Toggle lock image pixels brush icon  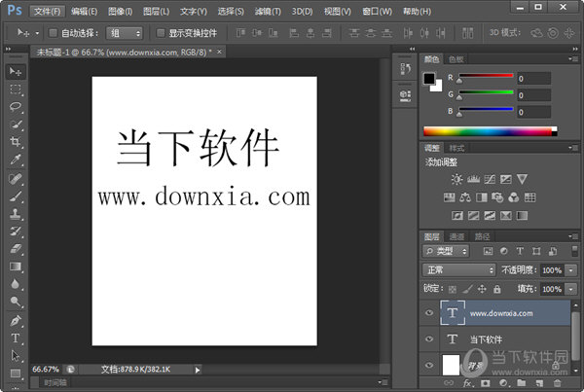coord(467,289)
